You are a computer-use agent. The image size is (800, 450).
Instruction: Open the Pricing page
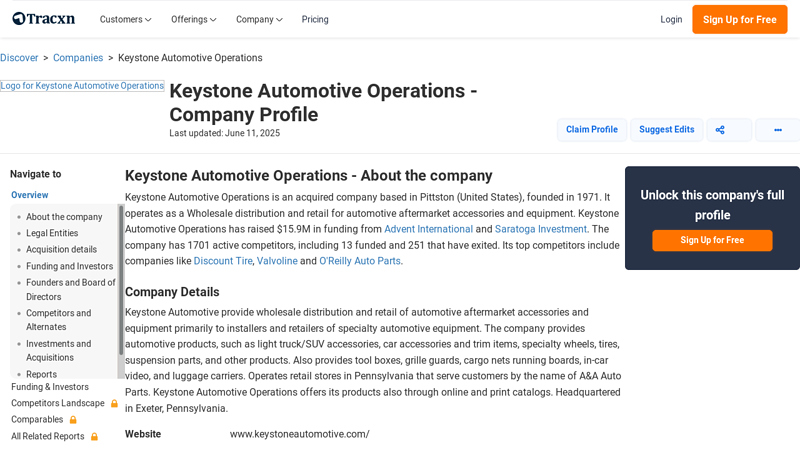tap(315, 19)
